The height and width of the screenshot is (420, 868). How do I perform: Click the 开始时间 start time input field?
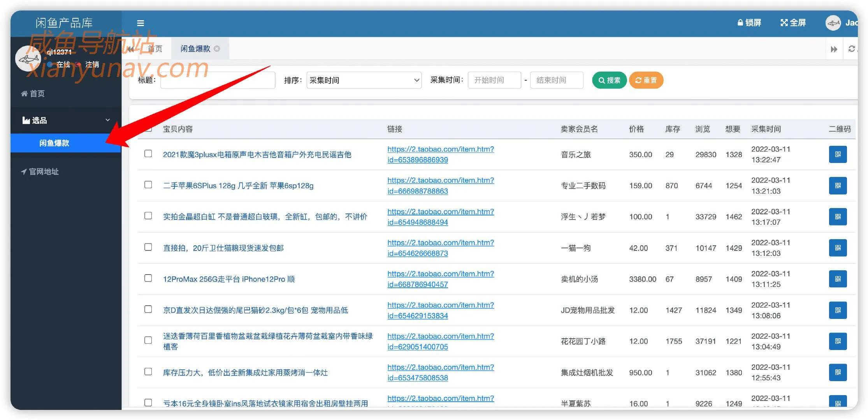[x=494, y=80]
